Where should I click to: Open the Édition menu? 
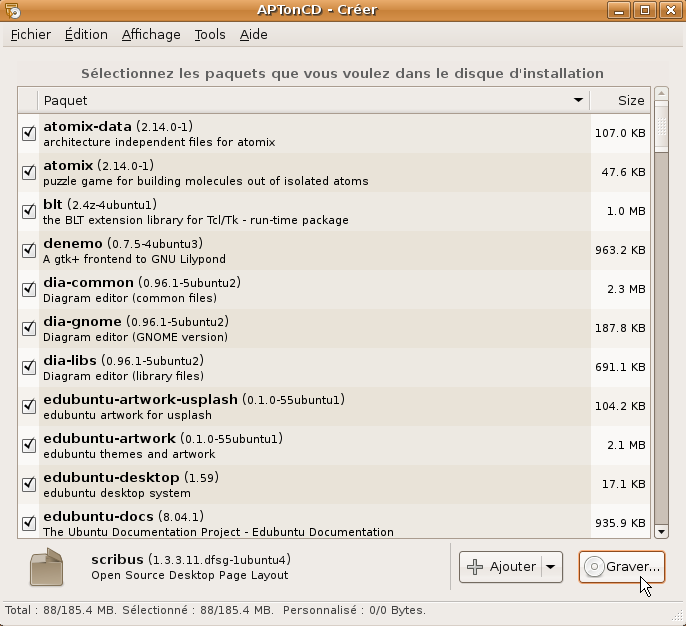pyautogui.click(x=86, y=35)
